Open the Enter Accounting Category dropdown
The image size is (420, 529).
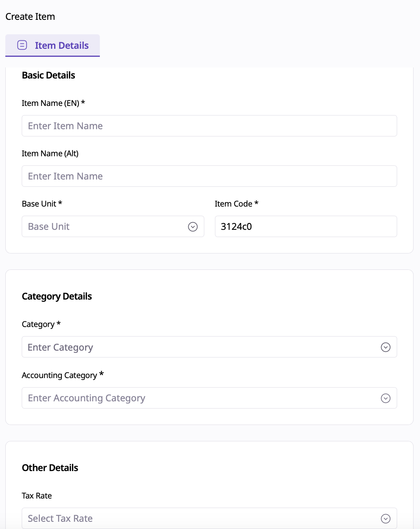tap(202, 398)
